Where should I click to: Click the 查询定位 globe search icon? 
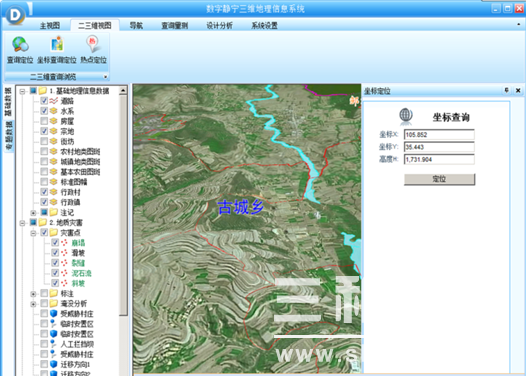coord(20,45)
